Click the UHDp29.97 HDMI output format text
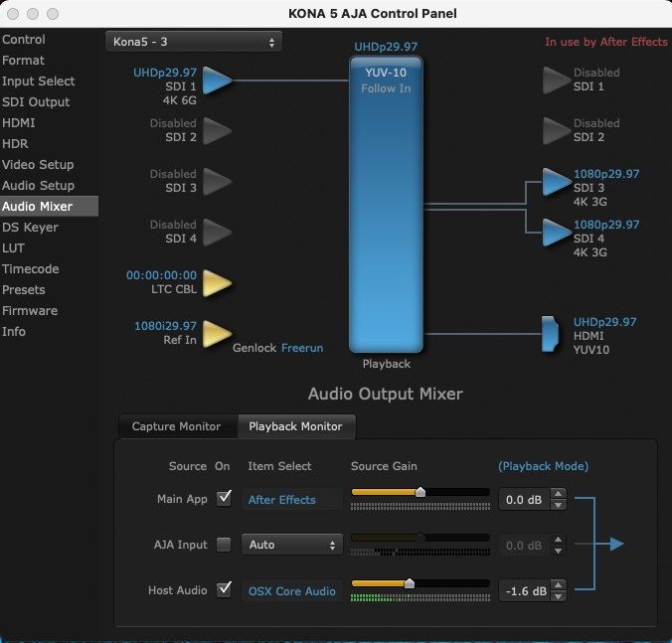 604,322
